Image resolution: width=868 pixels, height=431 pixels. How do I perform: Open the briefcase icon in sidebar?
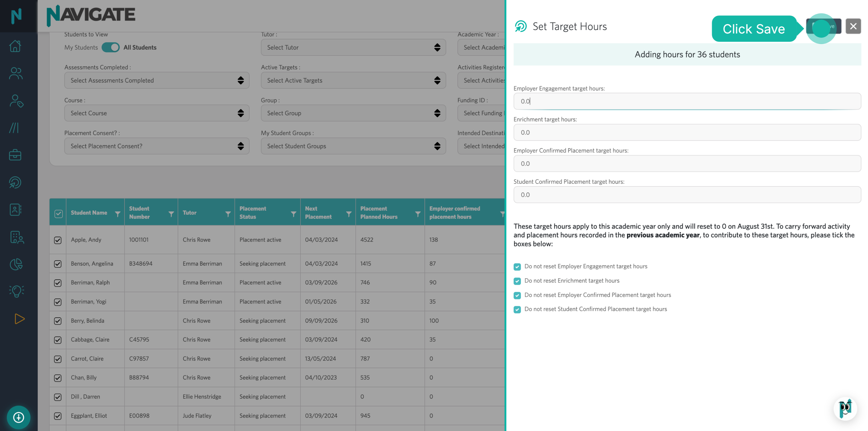15,155
